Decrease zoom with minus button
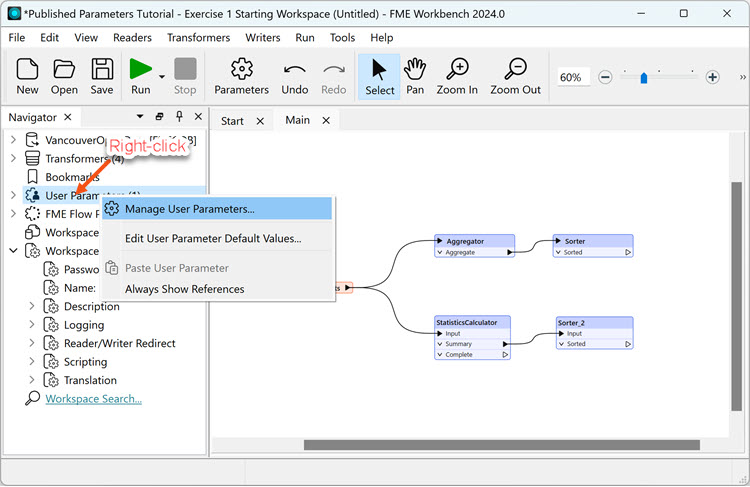The height and width of the screenshot is (487, 750). tap(605, 77)
